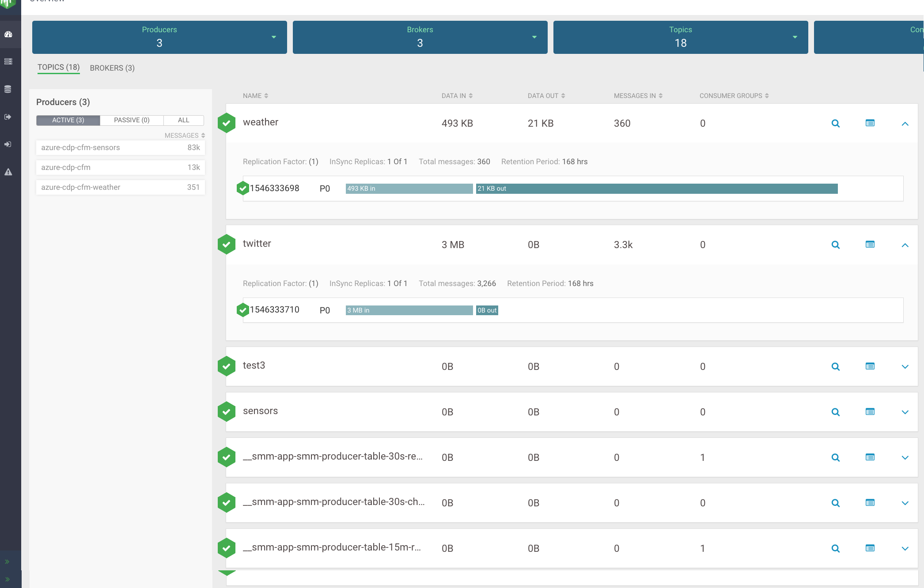Viewport: 924px width, 588px height.
Task: Switch to the BROKERS (3) tab
Action: click(x=112, y=68)
